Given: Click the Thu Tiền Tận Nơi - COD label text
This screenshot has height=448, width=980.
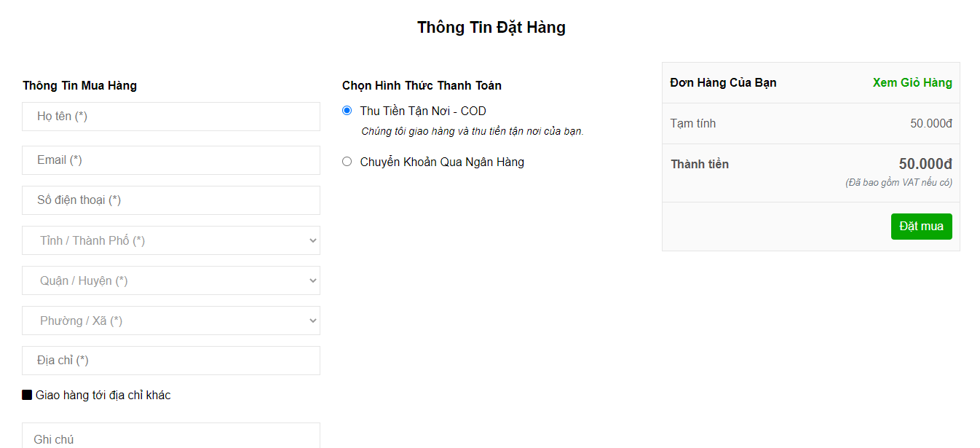Looking at the screenshot, I should click(423, 111).
